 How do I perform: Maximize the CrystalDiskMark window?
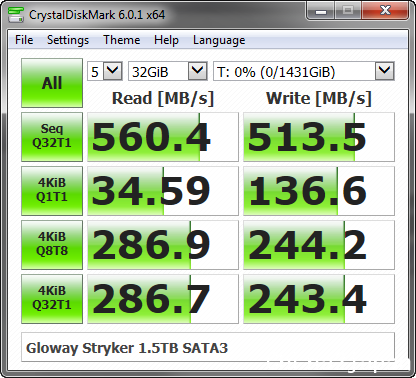[x=348, y=11]
